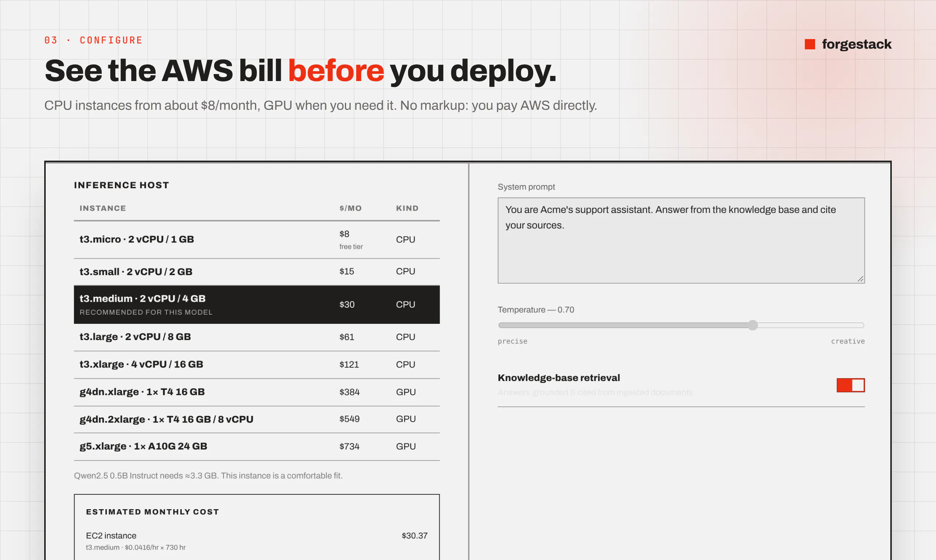Toggle Knowledge-base retrieval switch
The height and width of the screenshot is (560, 936).
pos(851,385)
